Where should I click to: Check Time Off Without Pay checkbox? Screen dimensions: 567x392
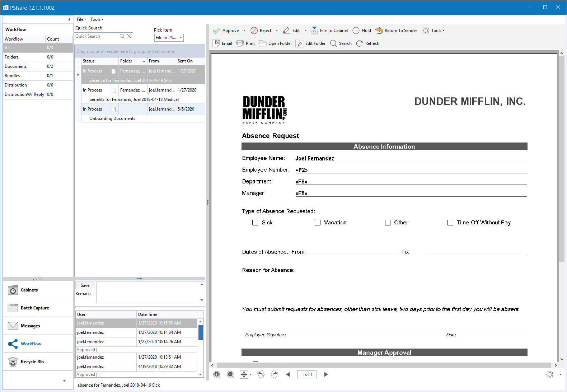pos(450,223)
